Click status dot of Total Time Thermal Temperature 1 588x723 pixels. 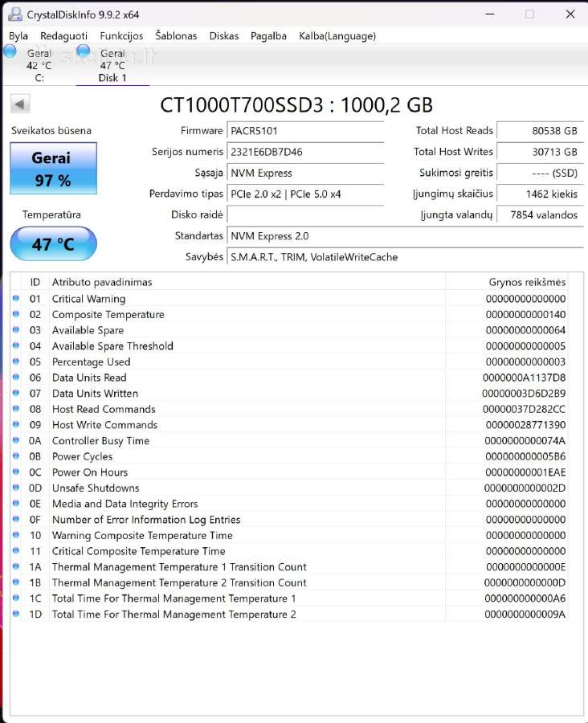point(16,598)
